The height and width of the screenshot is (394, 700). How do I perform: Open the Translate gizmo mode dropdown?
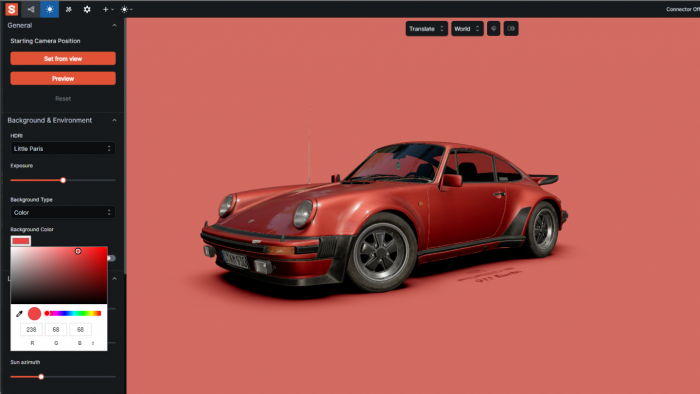coord(426,29)
